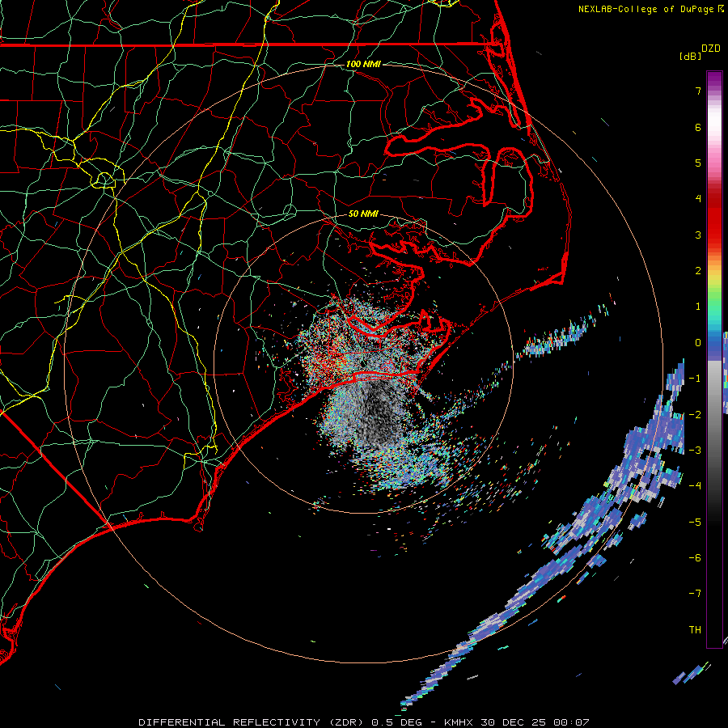Click the "3" value on the color scale

tap(698, 235)
